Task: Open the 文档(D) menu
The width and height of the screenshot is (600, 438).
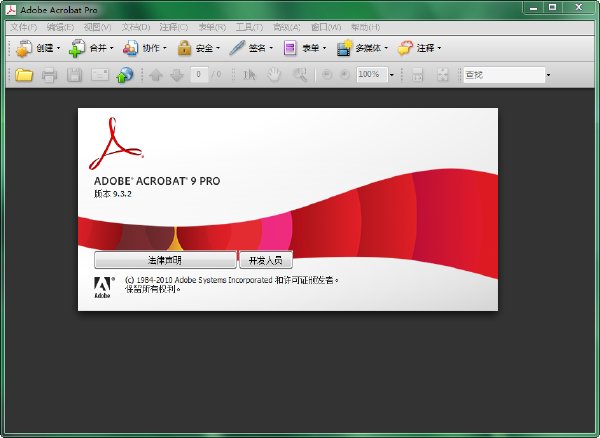Action: pos(136,27)
